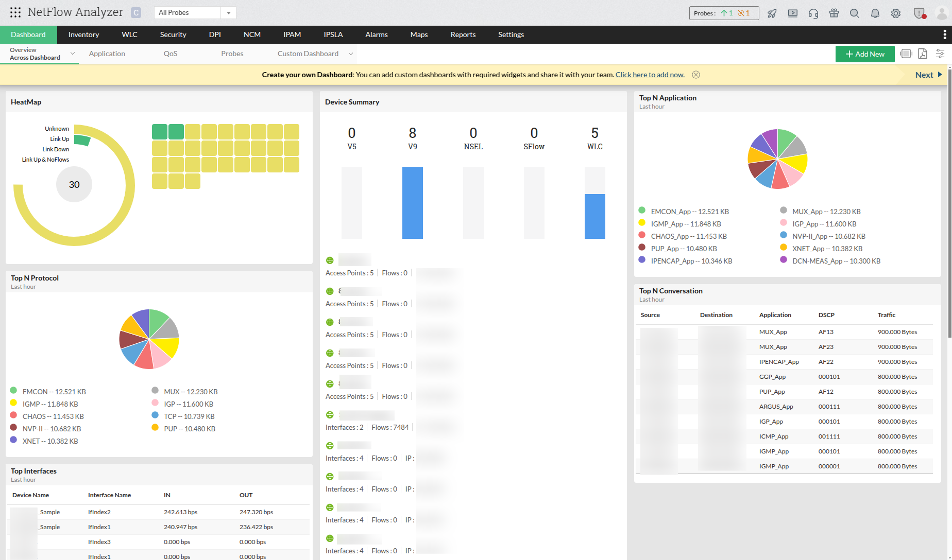Open the user profile avatar
Image resolution: width=952 pixels, height=560 pixels.
(x=942, y=13)
